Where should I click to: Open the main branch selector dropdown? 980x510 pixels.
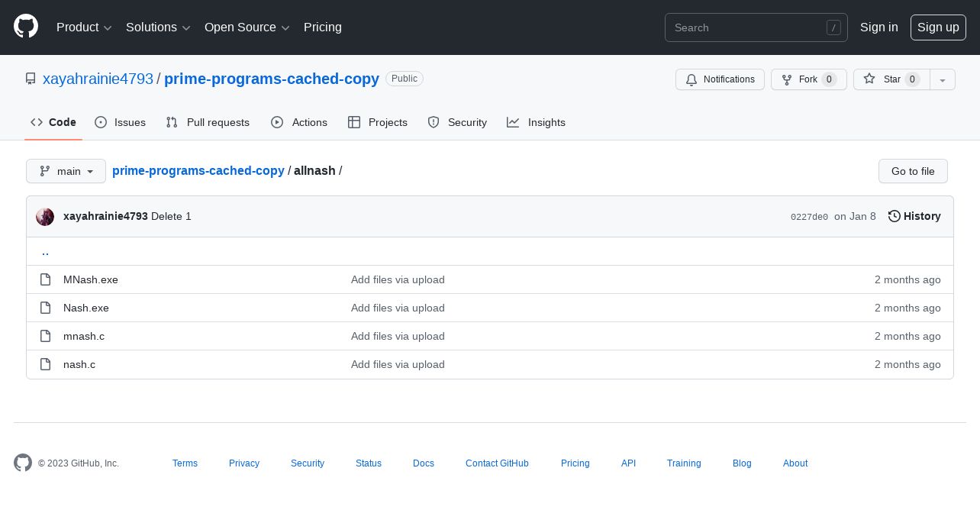pos(66,171)
